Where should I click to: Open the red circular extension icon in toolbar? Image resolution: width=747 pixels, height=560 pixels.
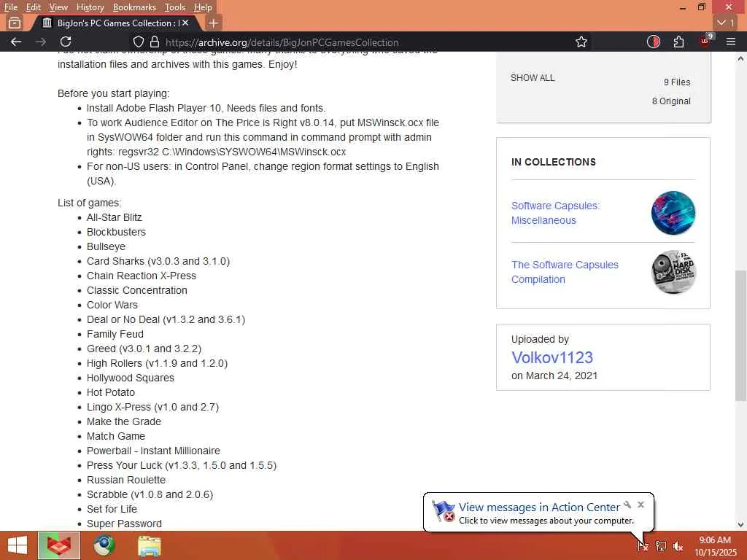654,42
